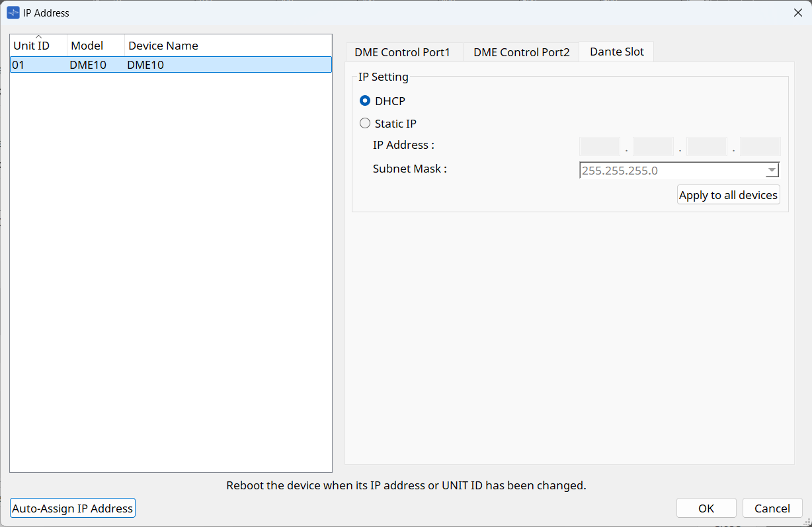
Task: Open the DME Control Port2 tab
Action: click(521, 52)
